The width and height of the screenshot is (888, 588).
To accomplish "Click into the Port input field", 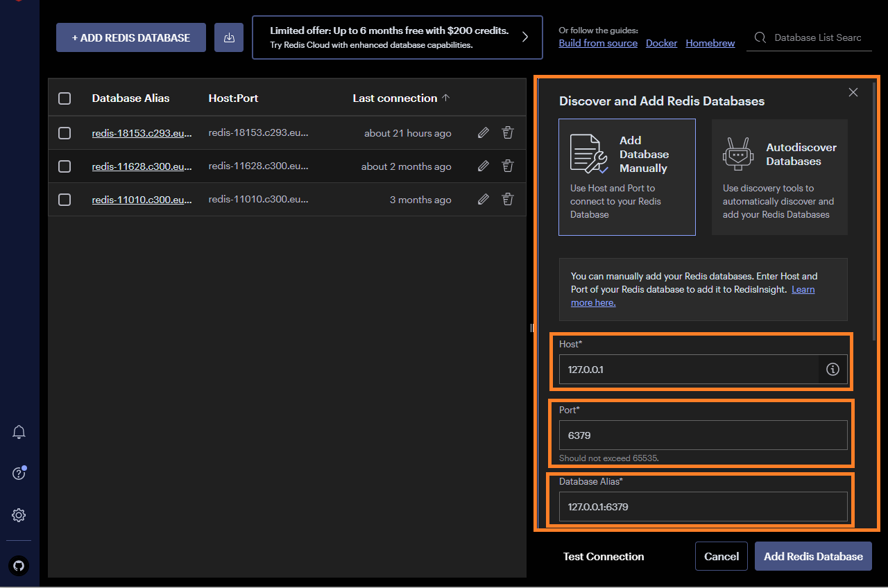I will [x=703, y=435].
